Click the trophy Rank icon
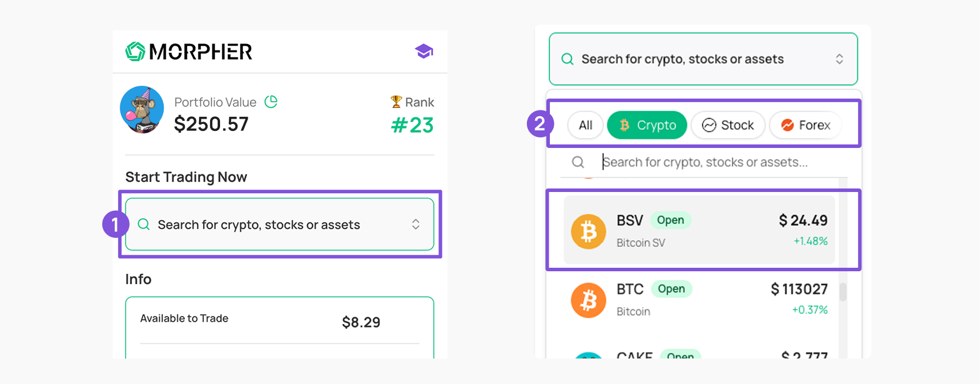980x384 pixels. pos(396,102)
